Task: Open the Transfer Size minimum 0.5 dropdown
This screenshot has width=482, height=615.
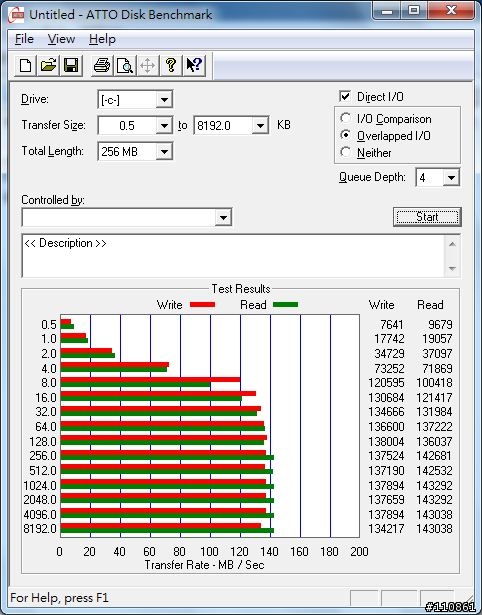Action: click(164, 126)
